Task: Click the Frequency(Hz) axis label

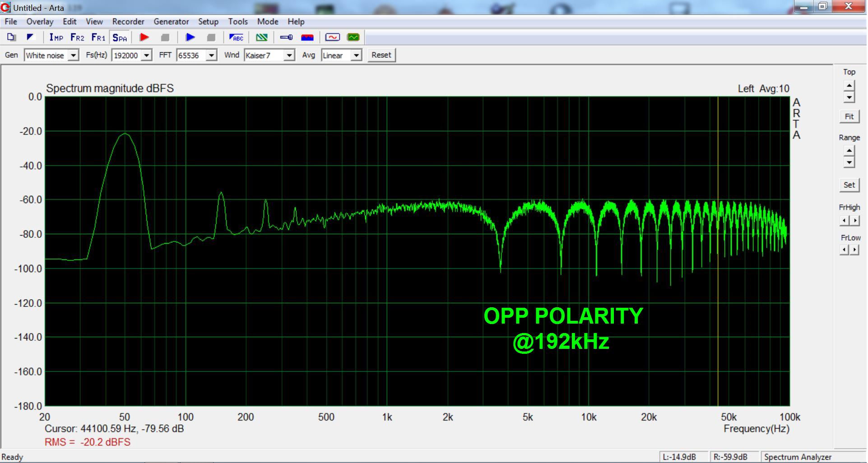Action: [x=757, y=429]
